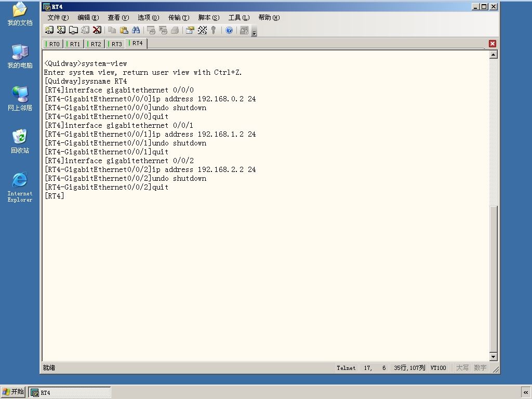Open the 查看(V) menu
Viewport: 532px width, 399px height.
118,17
